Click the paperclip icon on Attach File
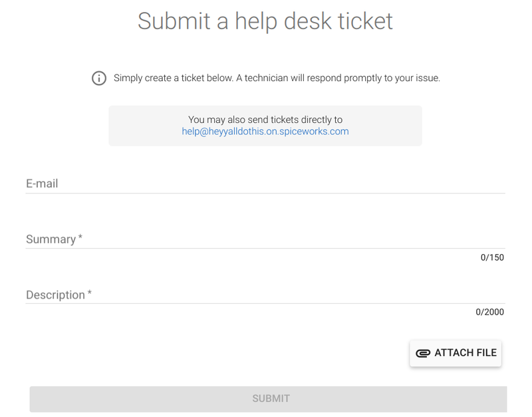 click(423, 354)
